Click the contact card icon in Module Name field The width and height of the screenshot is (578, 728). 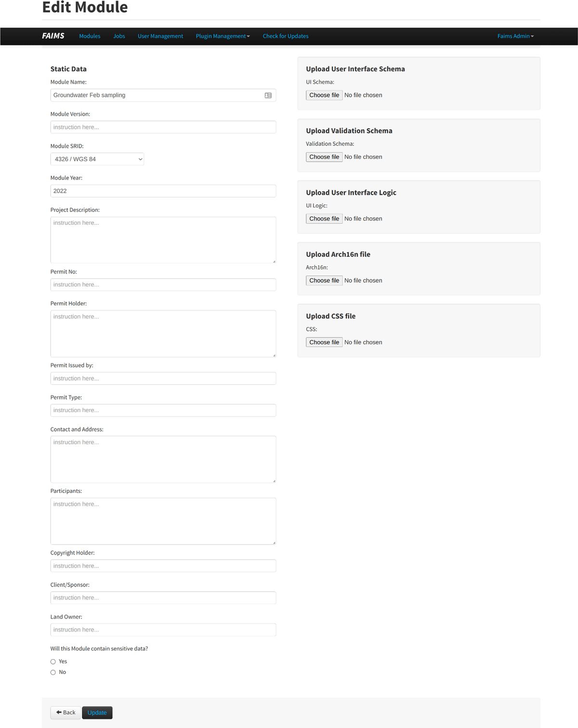point(268,95)
